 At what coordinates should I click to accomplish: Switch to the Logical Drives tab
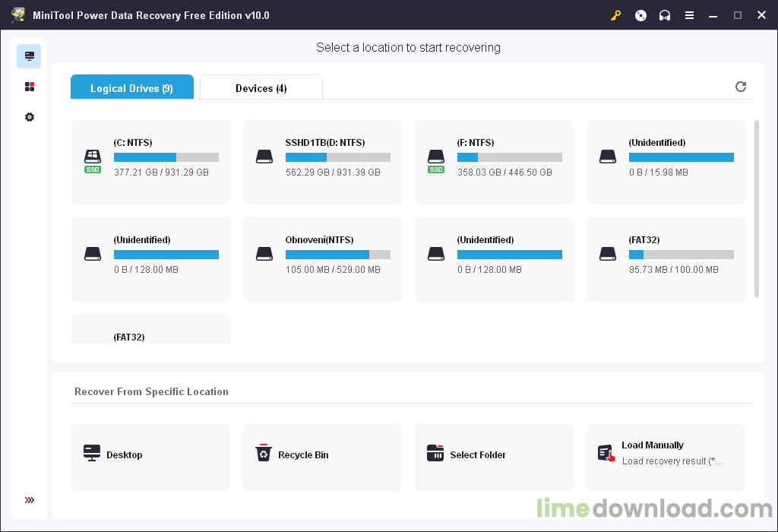point(131,88)
